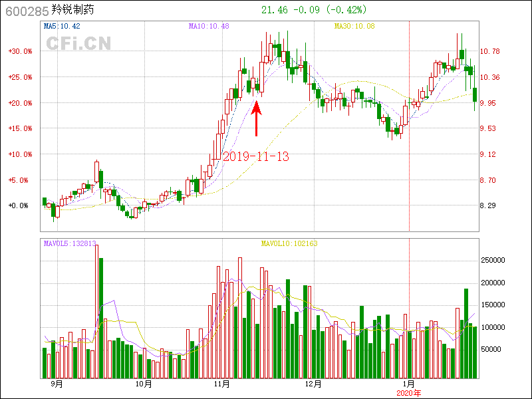
Task: Click the 10.78 price axis label
Action: (x=490, y=51)
